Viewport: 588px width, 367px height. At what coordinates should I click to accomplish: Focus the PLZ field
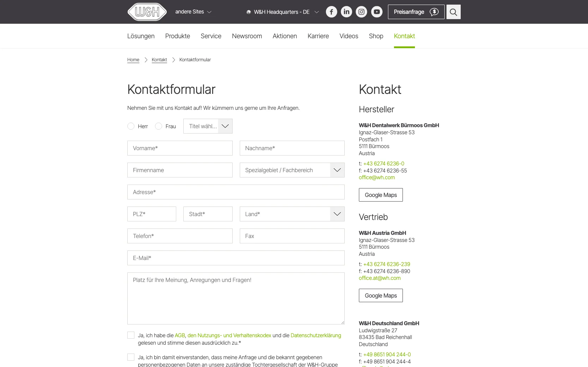click(x=152, y=214)
